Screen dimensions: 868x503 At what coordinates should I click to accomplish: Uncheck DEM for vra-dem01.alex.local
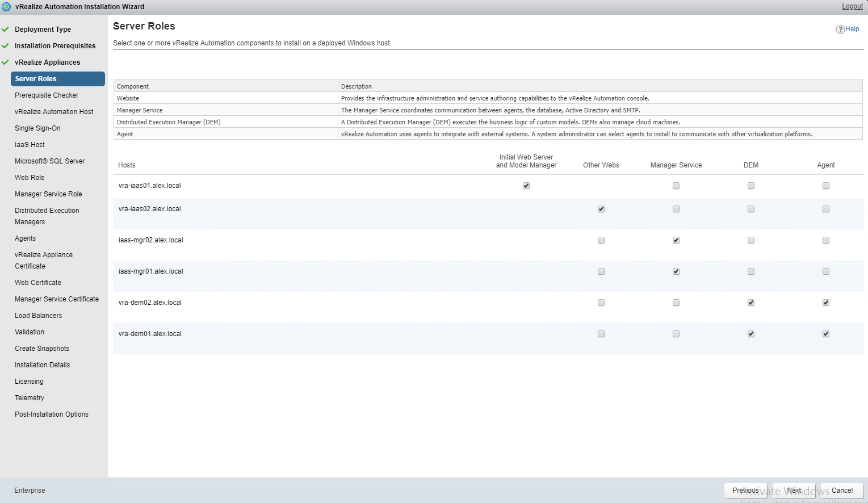click(x=751, y=334)
